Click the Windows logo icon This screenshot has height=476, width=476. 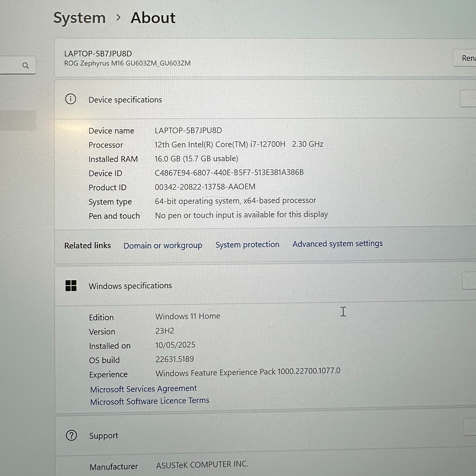click(71, 286)
